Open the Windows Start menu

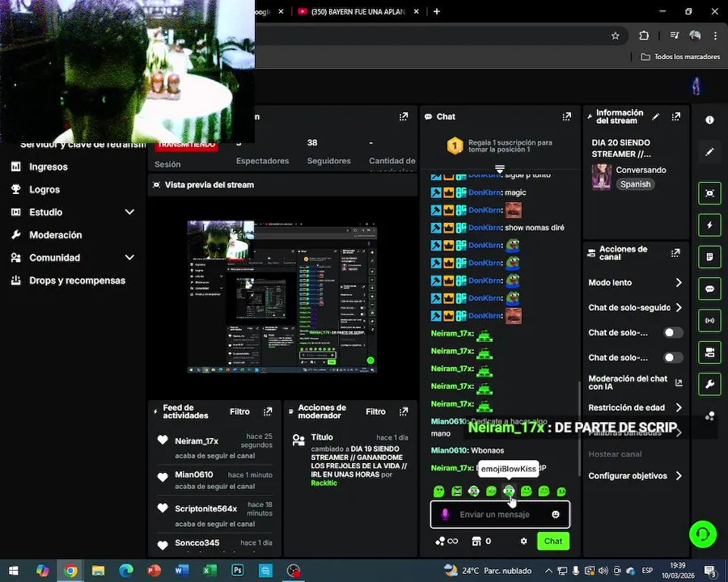click(14, 571)
